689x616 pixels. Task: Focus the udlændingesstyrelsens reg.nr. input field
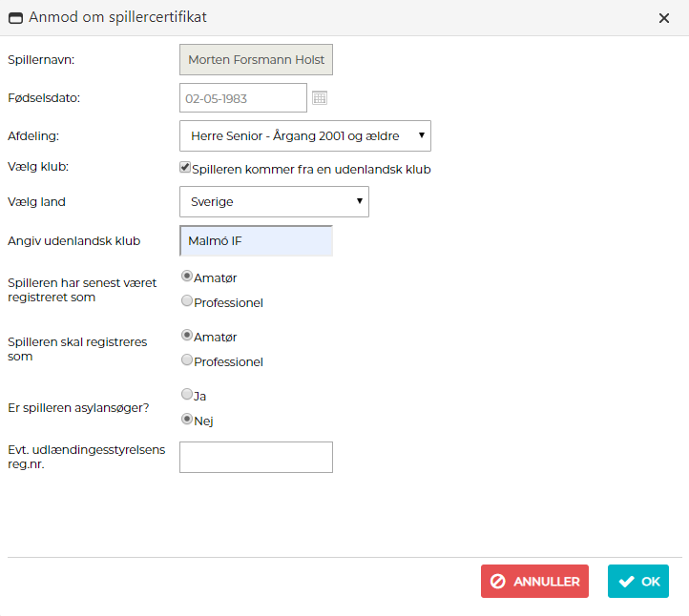(256, 457)
